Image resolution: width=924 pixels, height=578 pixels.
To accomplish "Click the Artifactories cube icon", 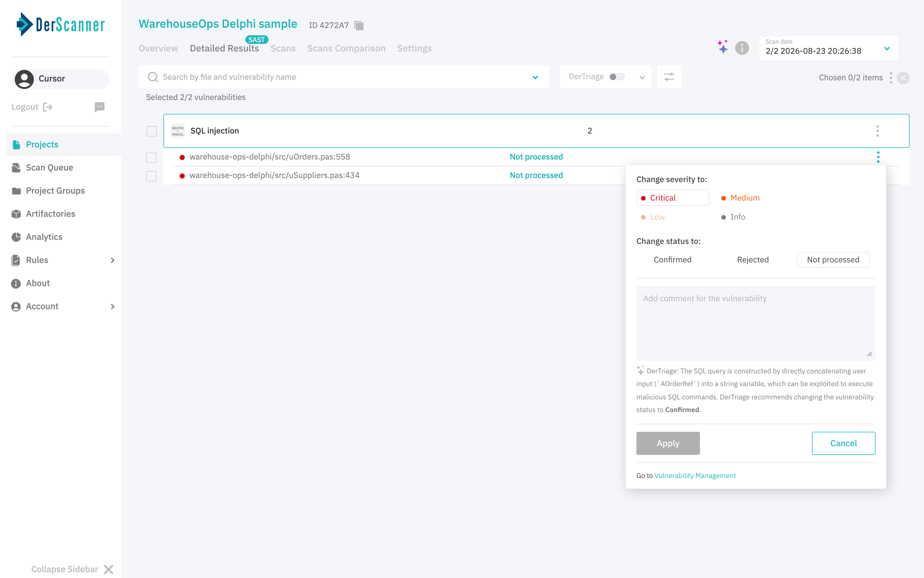I will 16,214.
